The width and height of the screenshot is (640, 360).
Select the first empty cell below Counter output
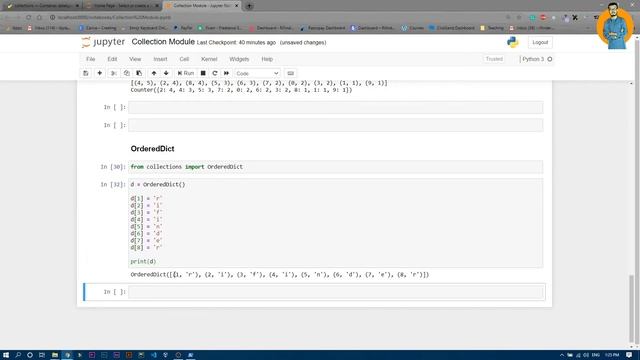(336, 107)
